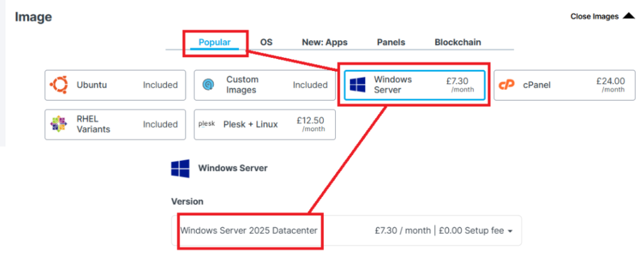644x257 pixels.
Task: Switch to the OS tab
Action: [266, 43]
